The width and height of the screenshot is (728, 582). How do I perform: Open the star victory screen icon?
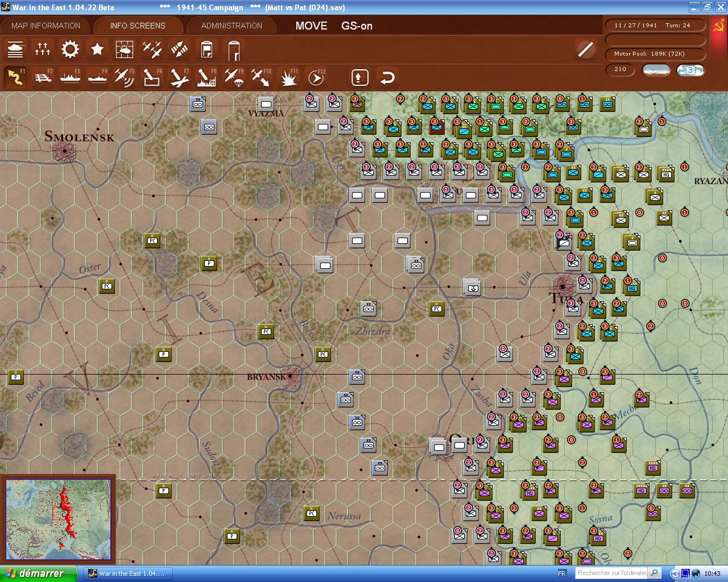[97, 50]
